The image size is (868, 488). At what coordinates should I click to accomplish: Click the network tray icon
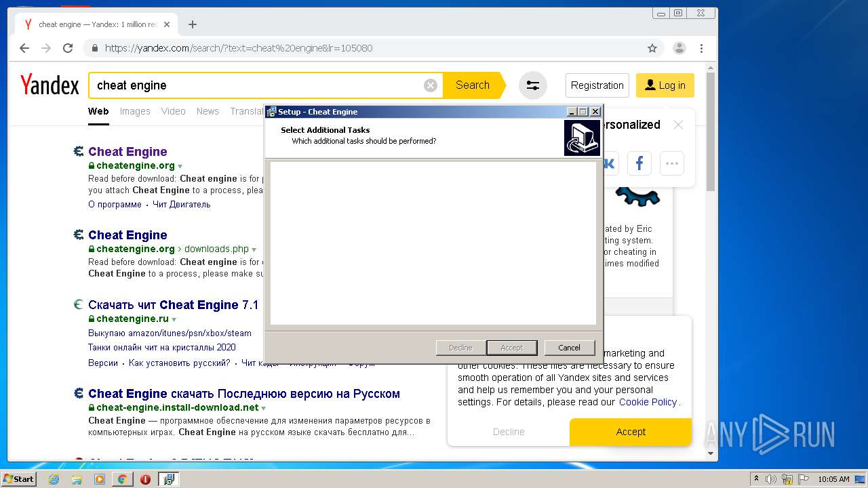pos(787,479)
